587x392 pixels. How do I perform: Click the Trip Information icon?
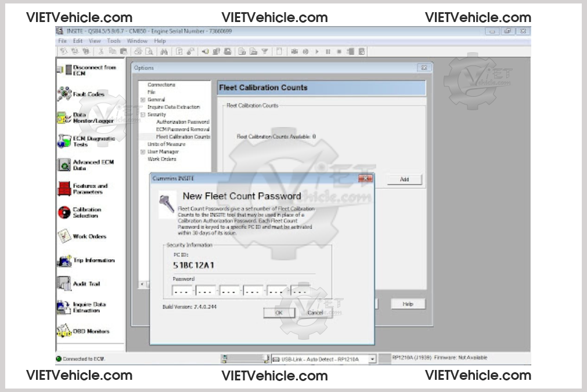tap(64, 261)
